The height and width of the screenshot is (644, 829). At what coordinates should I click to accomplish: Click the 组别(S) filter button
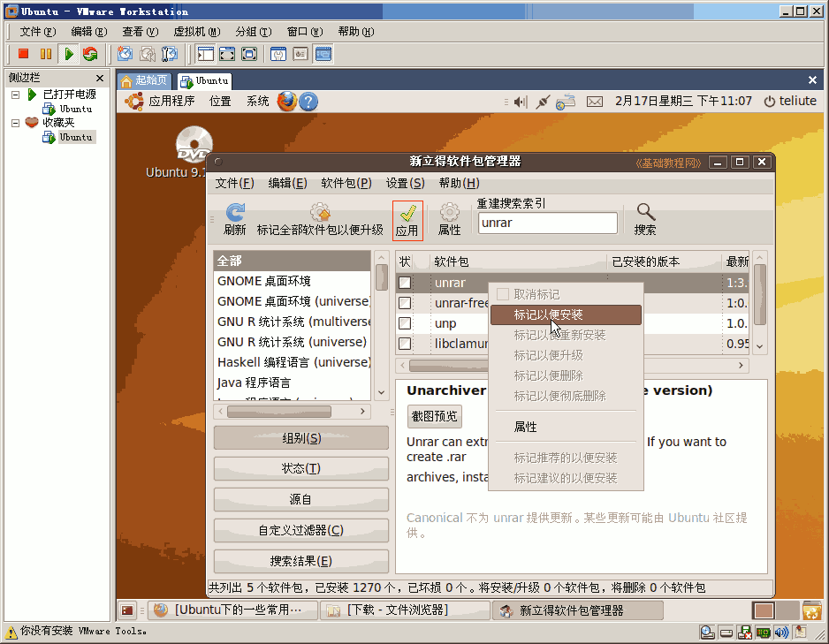coord(301,438)
